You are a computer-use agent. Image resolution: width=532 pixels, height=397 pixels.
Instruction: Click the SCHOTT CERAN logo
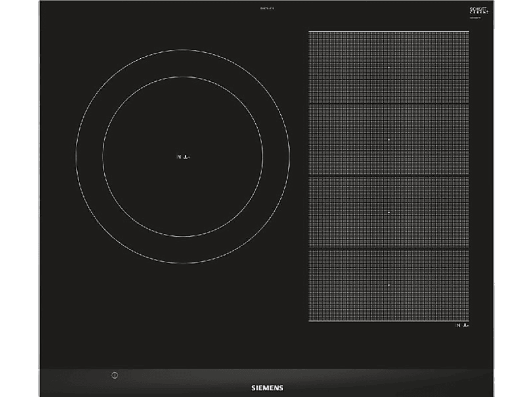(479, 10)
